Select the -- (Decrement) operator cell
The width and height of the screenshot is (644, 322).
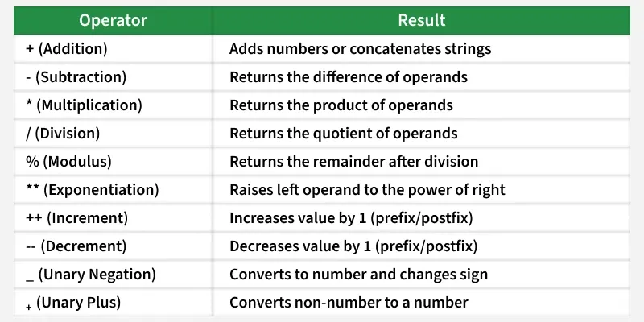click(113, 246)
